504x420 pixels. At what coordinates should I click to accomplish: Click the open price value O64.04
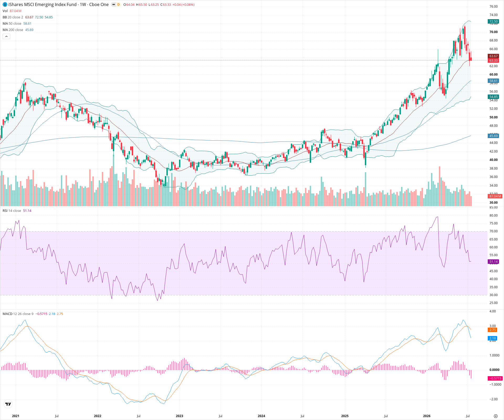129,5
